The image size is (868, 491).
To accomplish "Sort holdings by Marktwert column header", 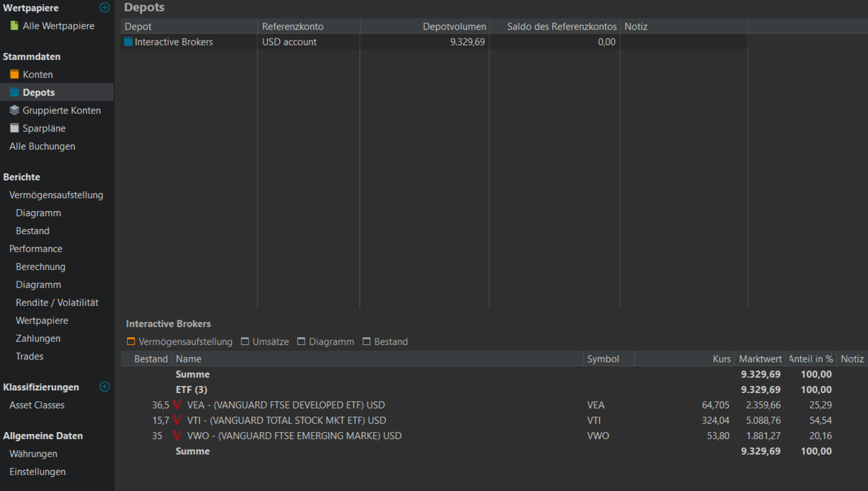I will pyautogui.click(x=759, y=359).
